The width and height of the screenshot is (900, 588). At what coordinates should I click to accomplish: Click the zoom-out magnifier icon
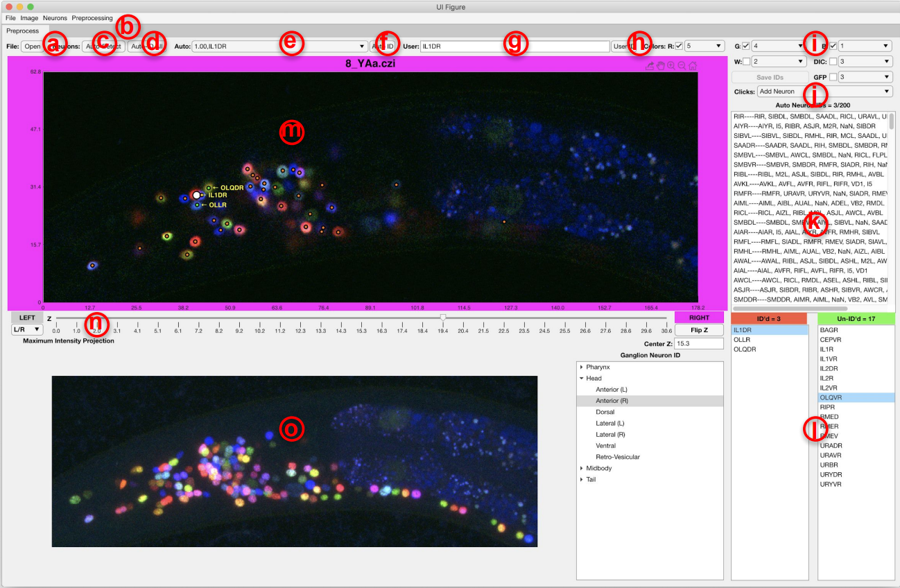click(x=682, y=67)
